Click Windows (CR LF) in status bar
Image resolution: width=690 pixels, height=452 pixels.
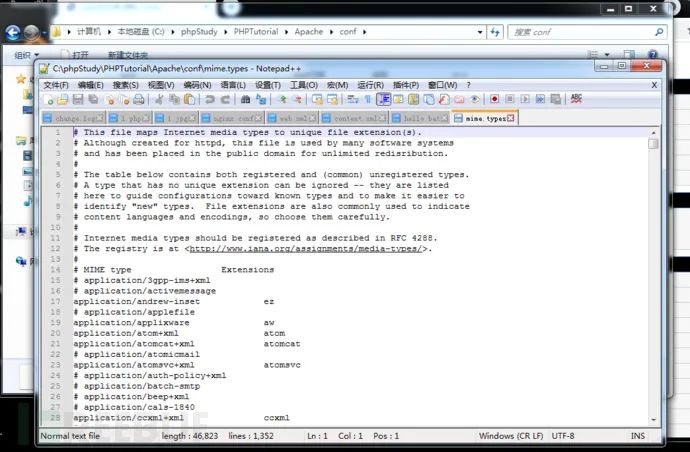click(511, 436)
